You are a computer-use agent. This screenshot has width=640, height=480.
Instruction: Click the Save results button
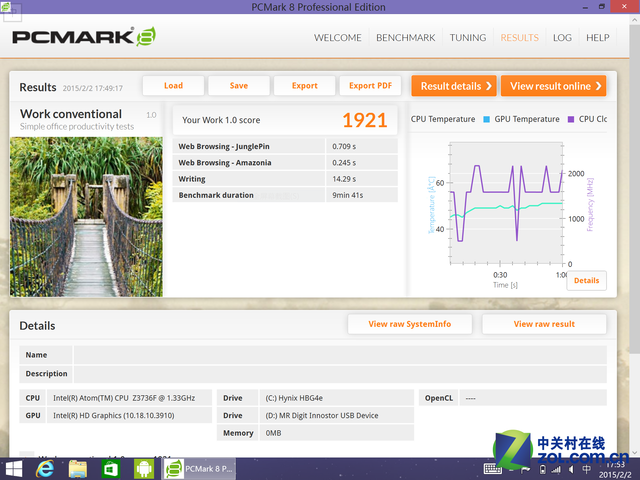[x=239, y=86]
